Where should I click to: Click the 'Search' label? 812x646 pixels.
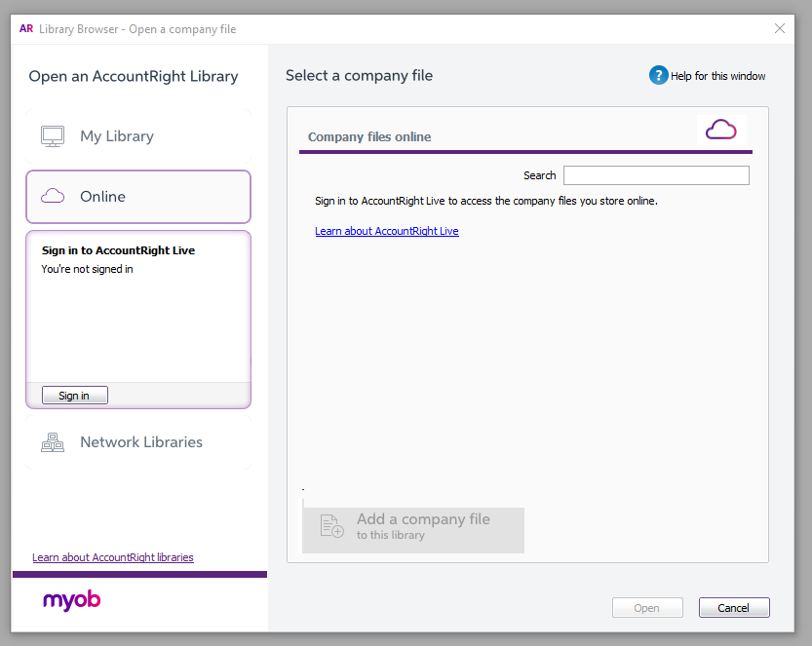[x=540, y=175]
